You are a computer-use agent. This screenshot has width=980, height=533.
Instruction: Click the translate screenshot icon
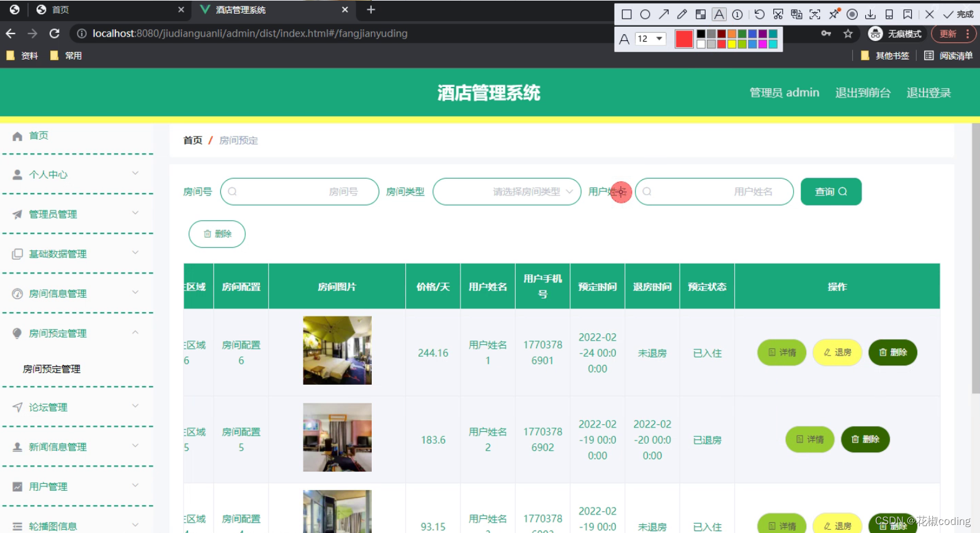click(796, 14)
